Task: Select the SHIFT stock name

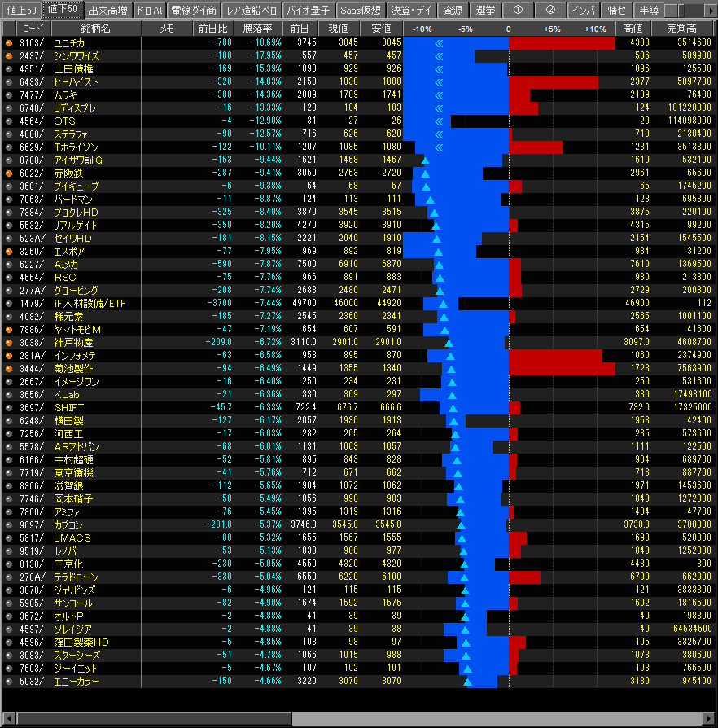Action: pos(69,408)
